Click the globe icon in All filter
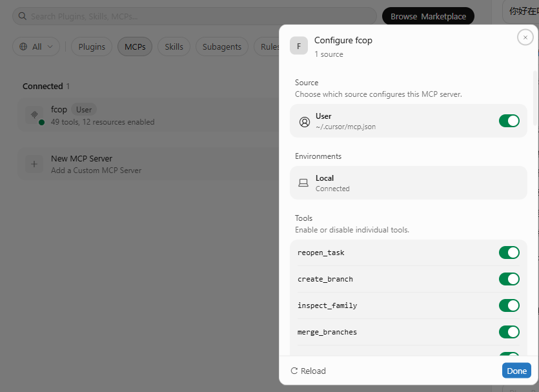This screenshot has width=539, height=392. pyautogui.click(x=23, y=46)
